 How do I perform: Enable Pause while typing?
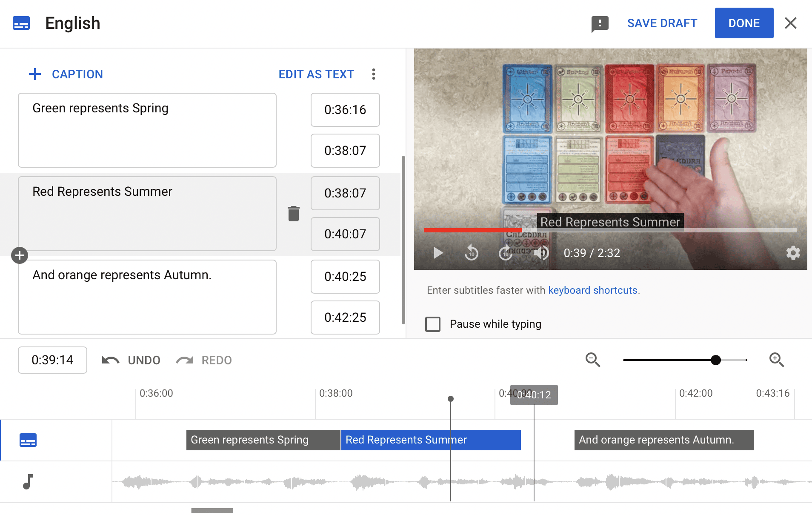pyautogui.click(x=433, y=324)
